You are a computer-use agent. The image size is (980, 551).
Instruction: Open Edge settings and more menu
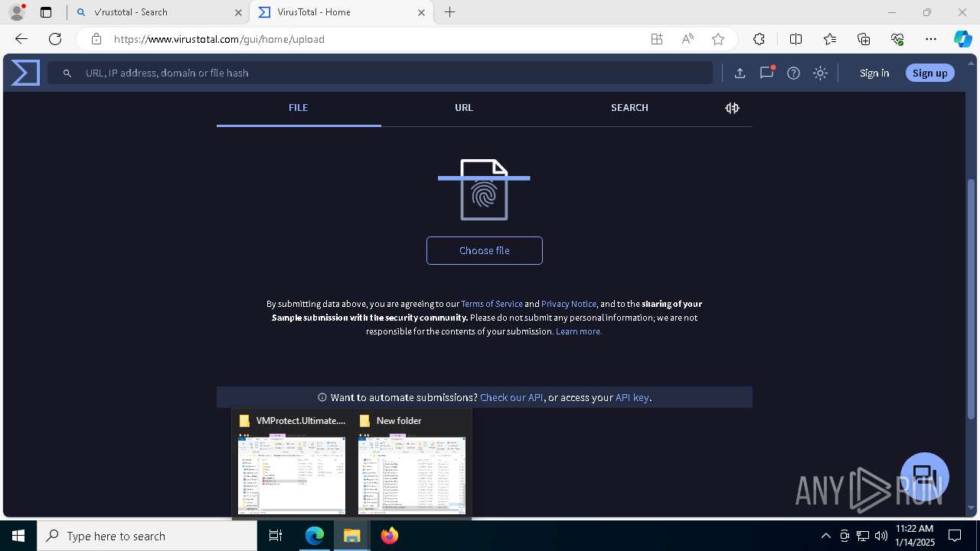[x=931, y=39]
